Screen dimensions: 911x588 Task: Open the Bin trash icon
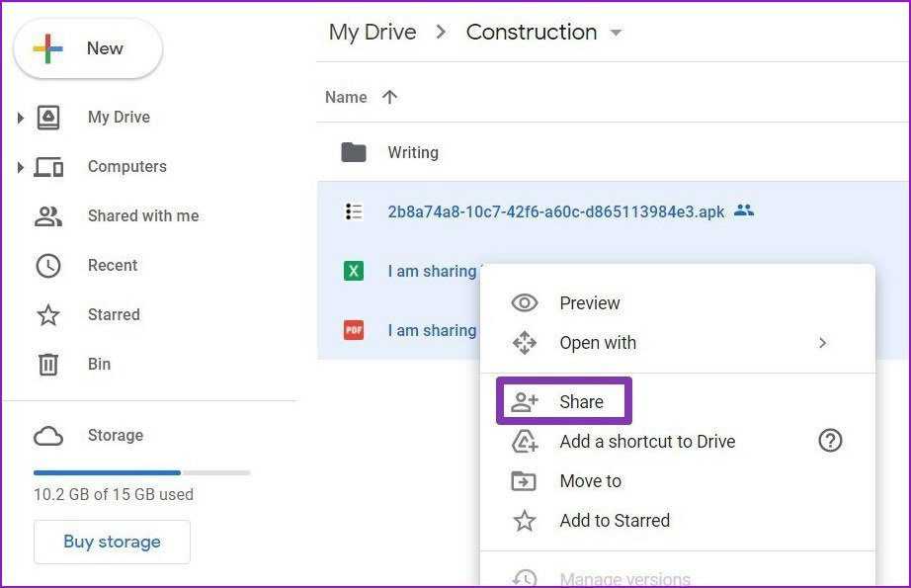[x=48, y=365]
